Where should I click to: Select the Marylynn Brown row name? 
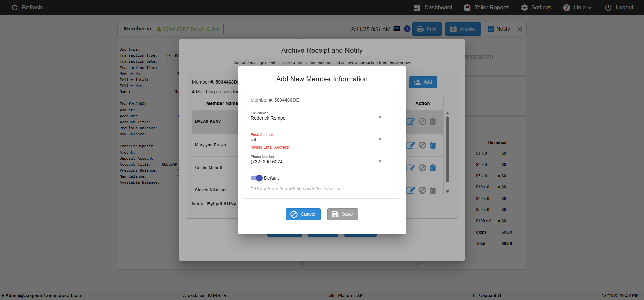click(x=210, y=145)
